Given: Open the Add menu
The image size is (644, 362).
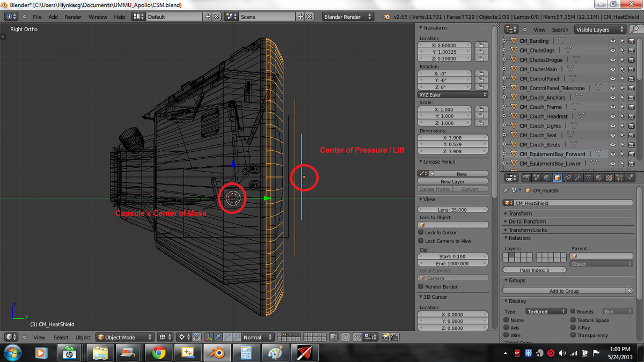Looking at the screenshot, I should coord(53,17).
